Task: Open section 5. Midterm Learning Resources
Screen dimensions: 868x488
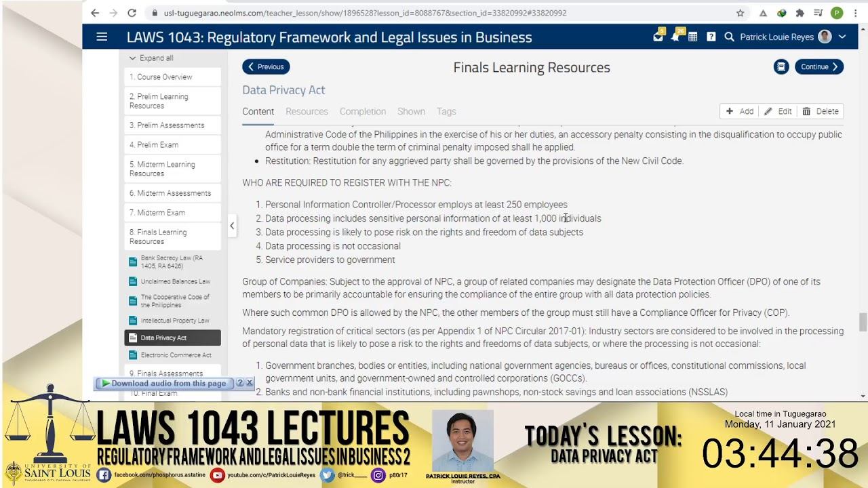Action: pyautogui.click(x=172, y=169)
